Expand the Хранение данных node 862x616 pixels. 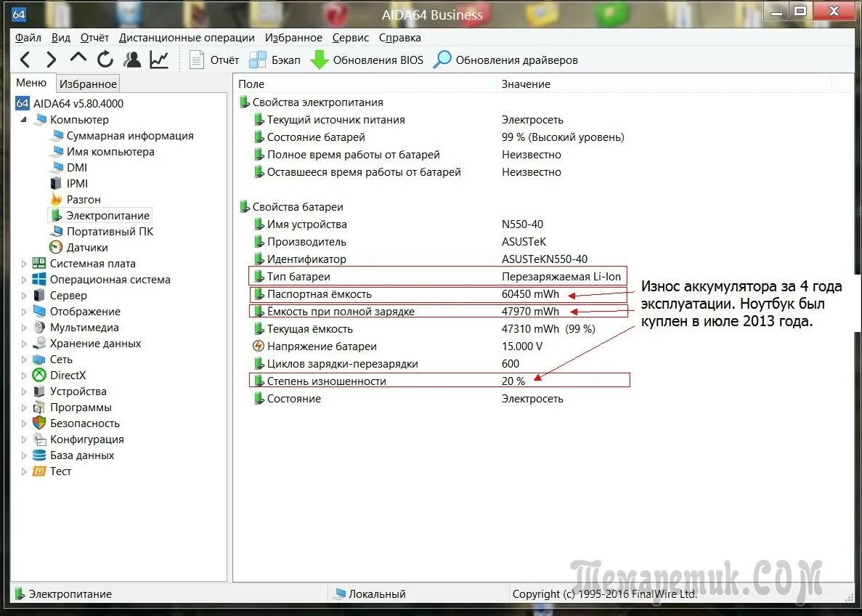click(x=24, y=343)
